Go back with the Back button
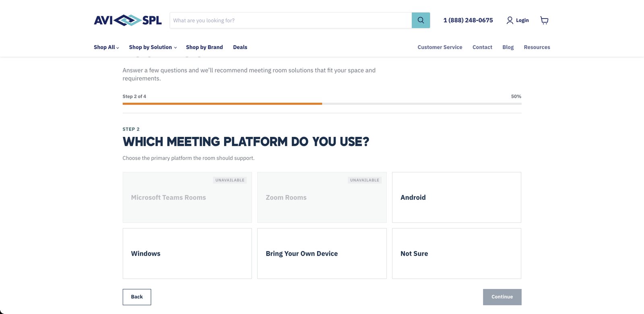 point(137,297)
